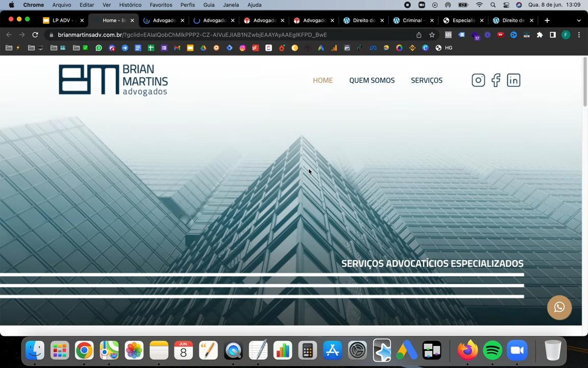Viewport: 588px width, 368px height.
Task: Open Spotlight search in menu bar
Action: click(493, 5)
